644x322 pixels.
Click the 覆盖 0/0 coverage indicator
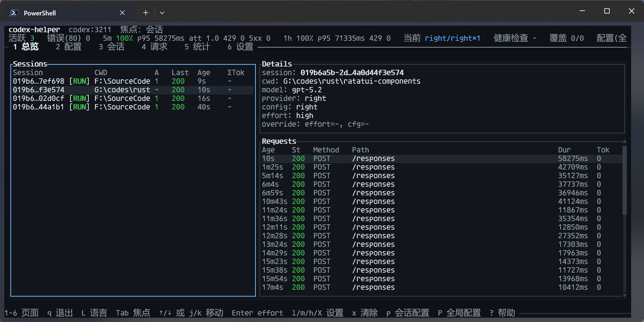[x=567, y=38]
